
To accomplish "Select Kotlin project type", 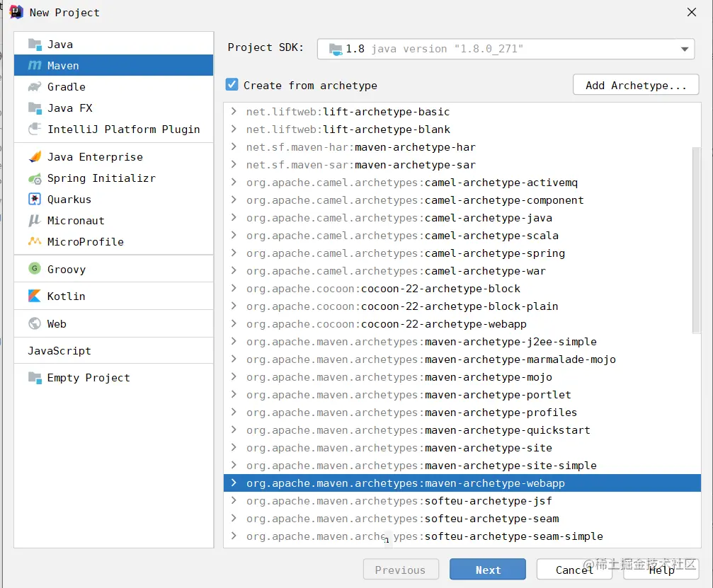I will pyautogui.click(x=114, y=296).
